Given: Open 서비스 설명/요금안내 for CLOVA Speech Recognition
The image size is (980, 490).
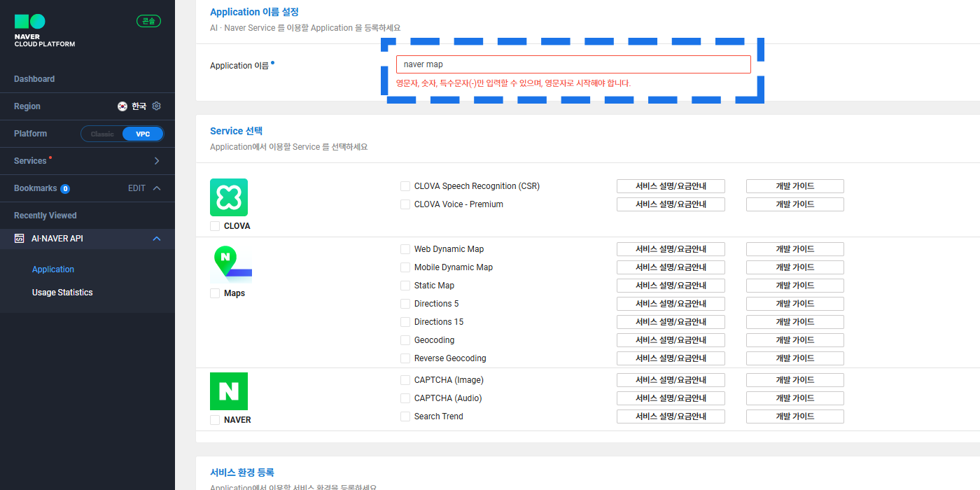Looking at the screenshot, I should click(671, 186).
